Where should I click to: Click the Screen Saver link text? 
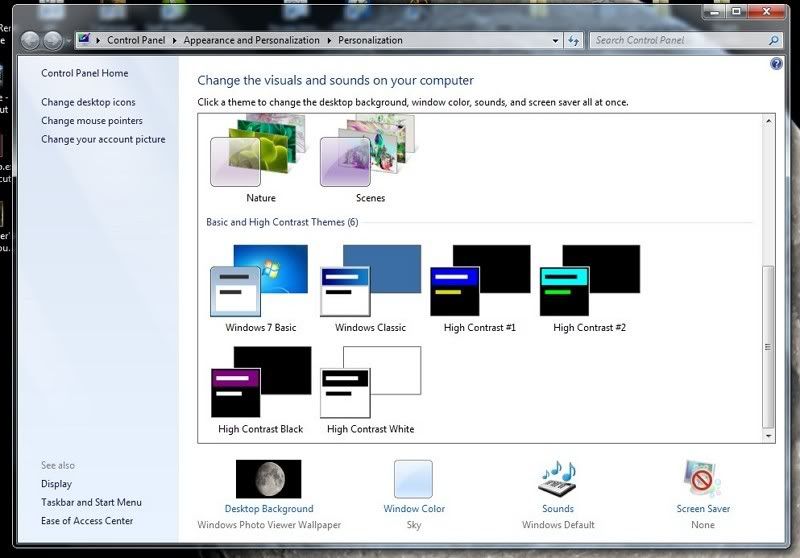(x=703, y=509)
